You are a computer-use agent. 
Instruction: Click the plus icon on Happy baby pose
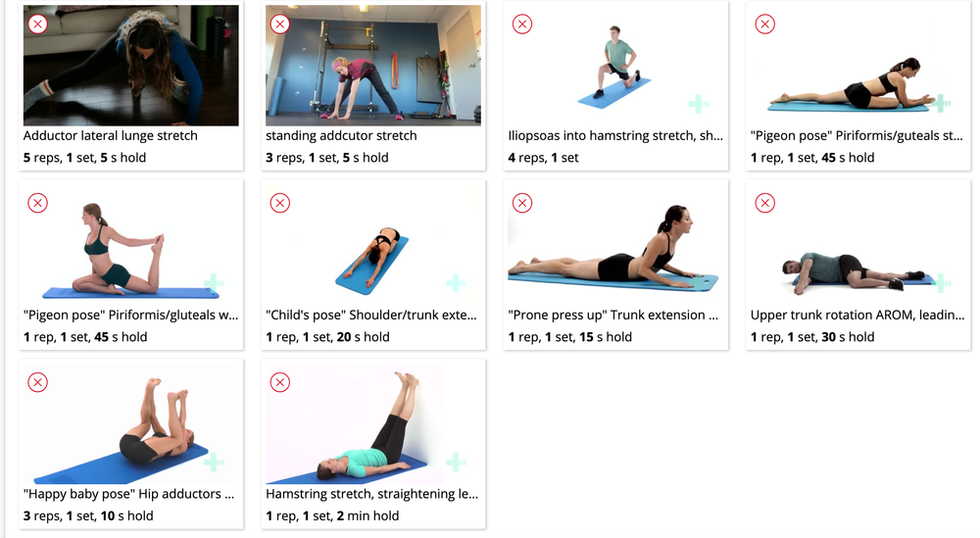pos(214,463)
